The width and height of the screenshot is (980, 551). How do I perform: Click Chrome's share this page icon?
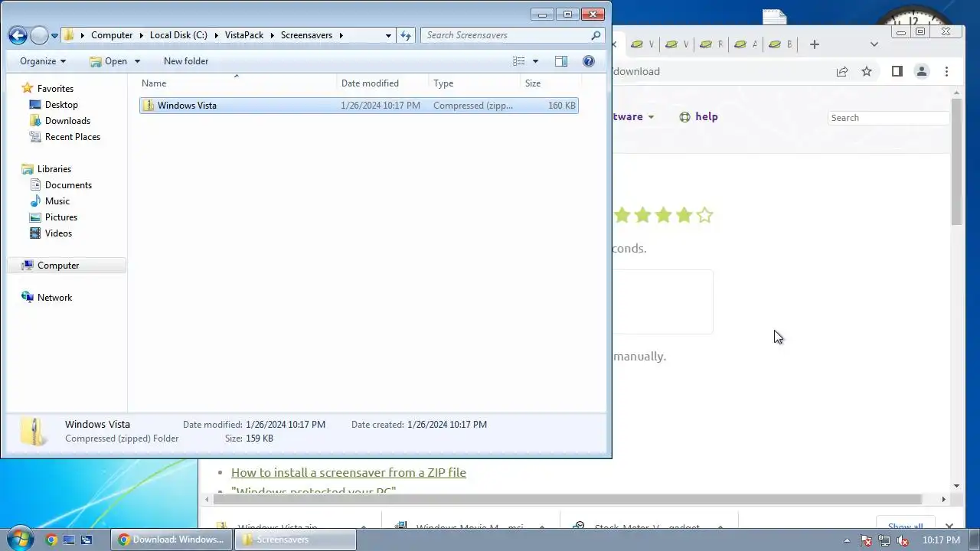pos(842,71)
